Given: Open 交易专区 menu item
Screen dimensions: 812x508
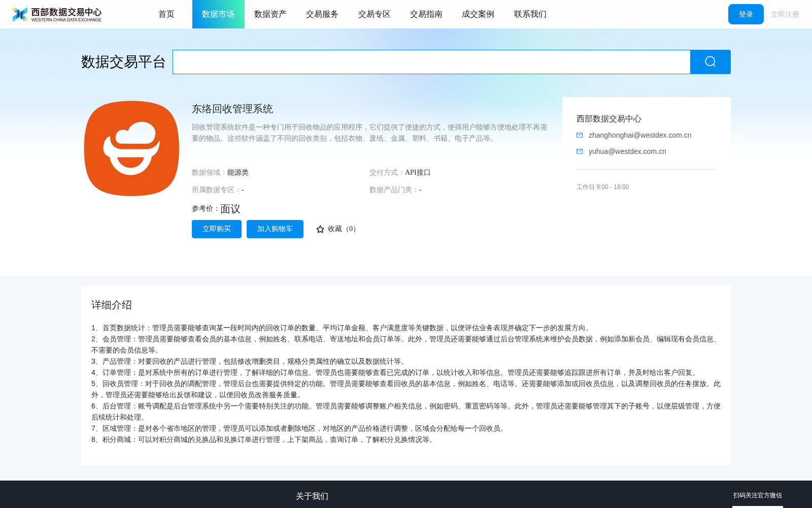Looking at the screenshot, I should tap(375, 14).
